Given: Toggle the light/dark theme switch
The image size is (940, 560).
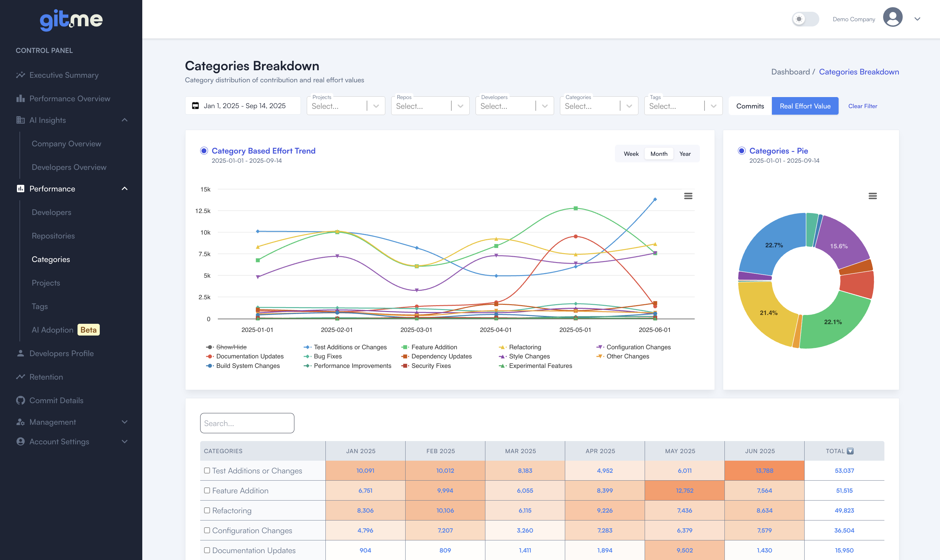Looking at the screenshot, I should (x=805, y=19).
